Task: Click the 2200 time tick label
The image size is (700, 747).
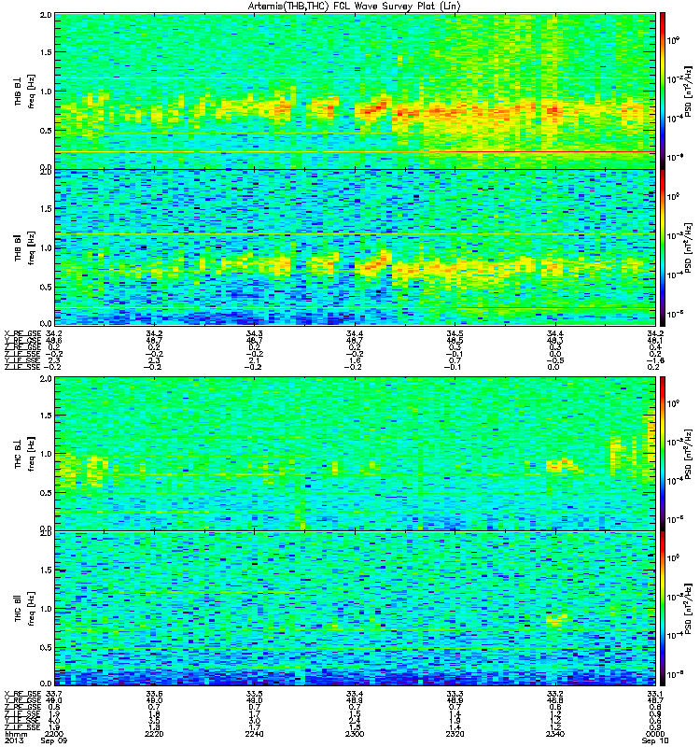Action: 53,734
